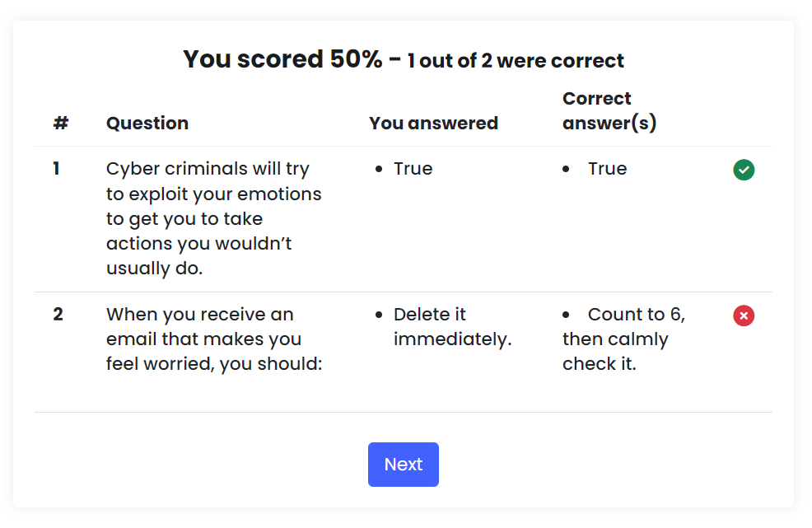Viewport: 812px width, 528px height.
Task: Select the 'Correct answer(s)' column header
Action: coord(609,111)
